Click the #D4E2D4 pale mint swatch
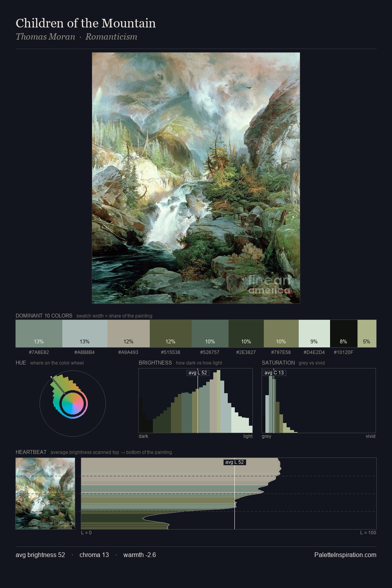The height and width of the screenshot is (588, 392). point(314,334)
